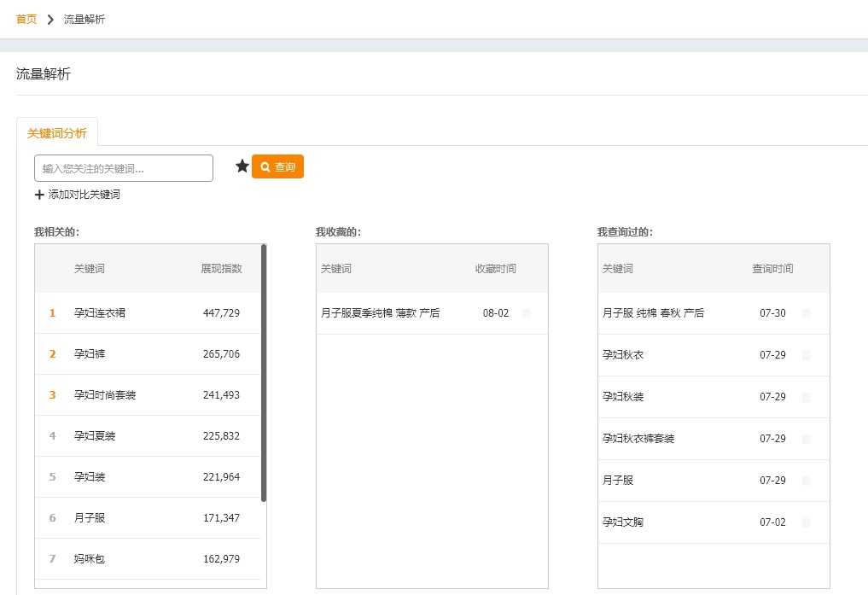
Task: Open favorited keyword 月子服夏季纯棉 薄款 产后
Action: point(381,313)
